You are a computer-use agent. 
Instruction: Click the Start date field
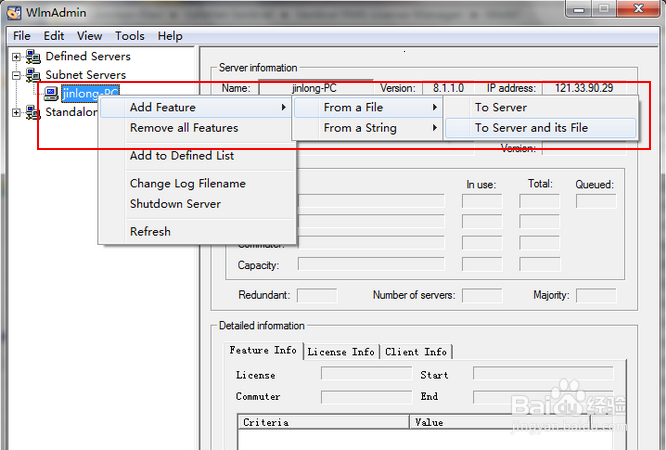[543, 374]
